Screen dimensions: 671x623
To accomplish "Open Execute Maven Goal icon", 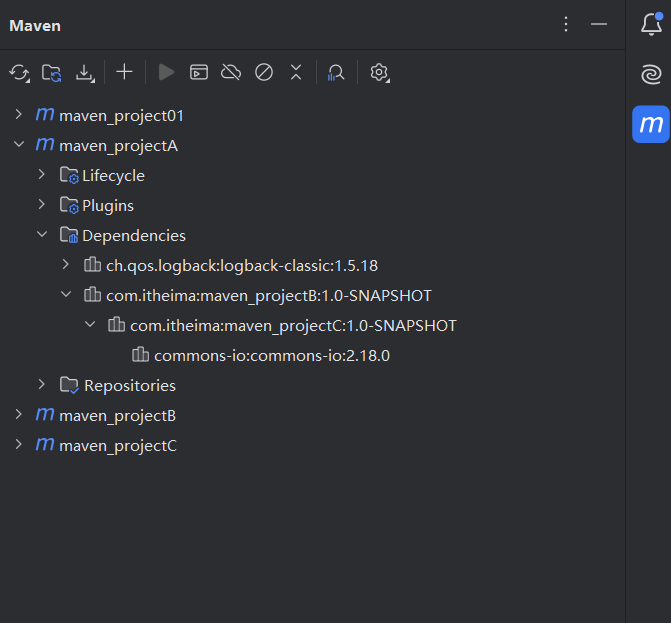I will (199, 72).
